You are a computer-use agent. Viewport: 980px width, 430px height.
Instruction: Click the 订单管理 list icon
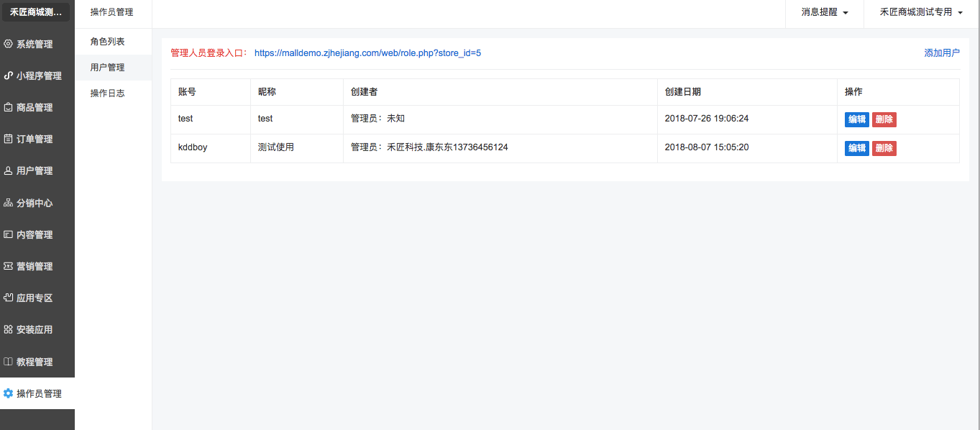pos(9,139)
